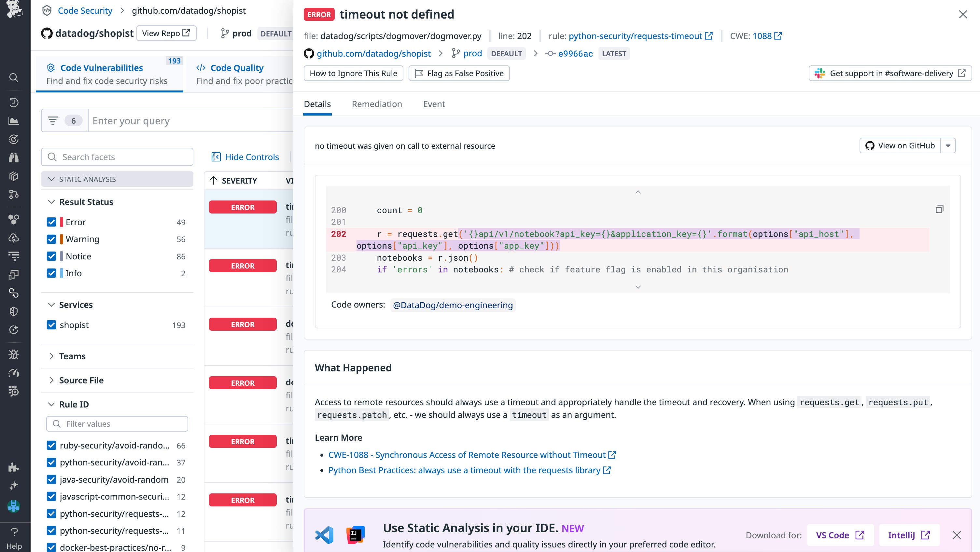Click the Flag as False Positive button

459,73
